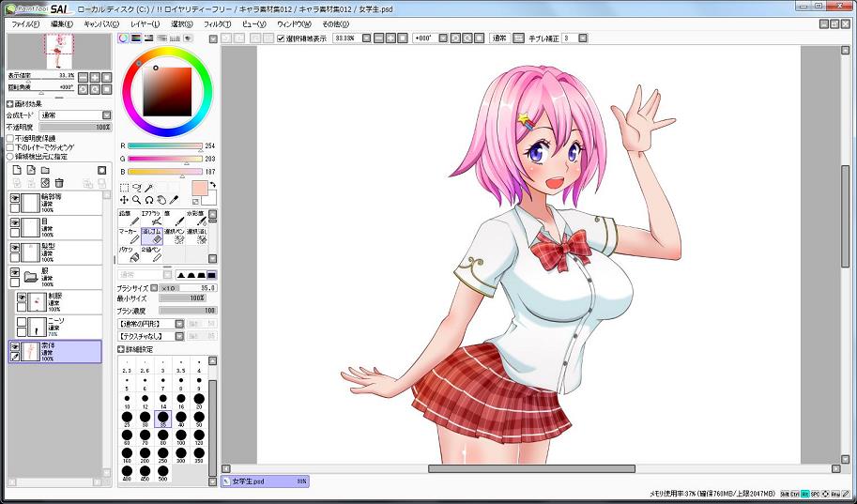Enable the 不透明度保護 checkbox
The image size is (857, 504).
tap(10, 138)
